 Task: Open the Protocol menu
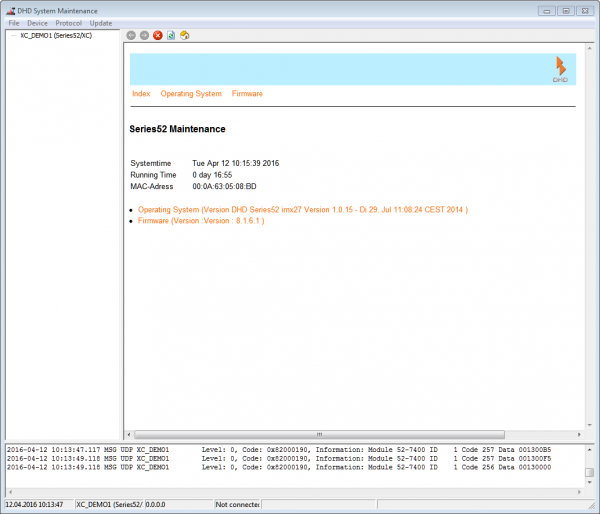[x=69, y=22]
